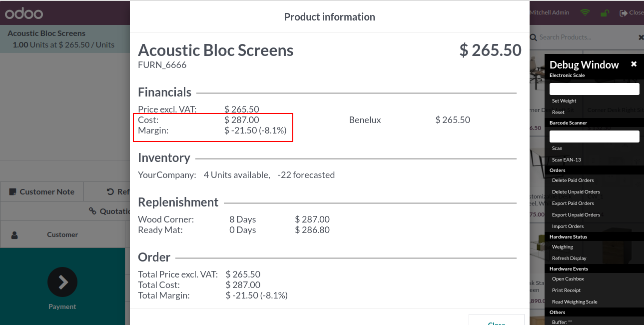Screen dimensions: 644x325
Task: Click the search magnifier icon
Action: [534, 37]
